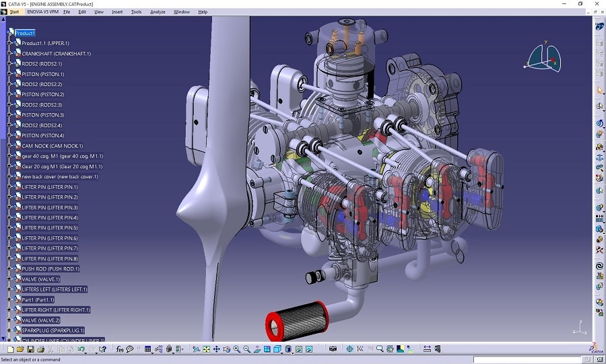Click the Zoom In magnifier icon
Image resolution: width=606 pixels, height=364 pixels.
237,349
